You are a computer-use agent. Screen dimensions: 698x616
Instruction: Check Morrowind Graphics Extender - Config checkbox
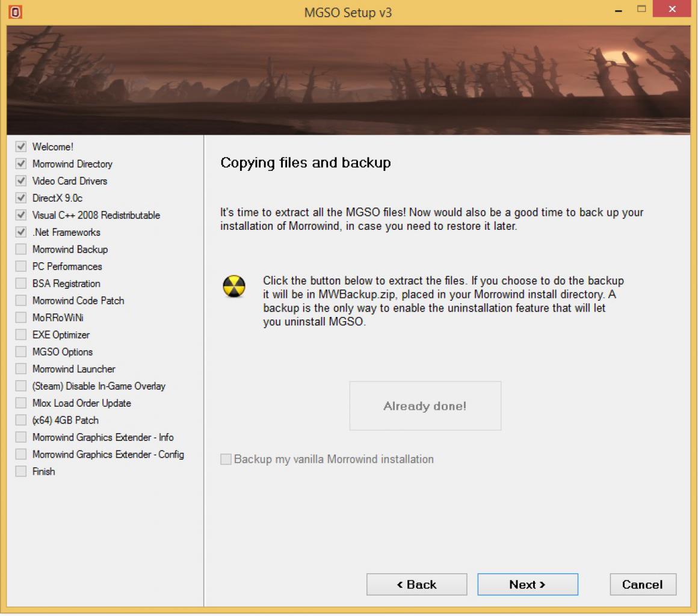click(21, 454)
